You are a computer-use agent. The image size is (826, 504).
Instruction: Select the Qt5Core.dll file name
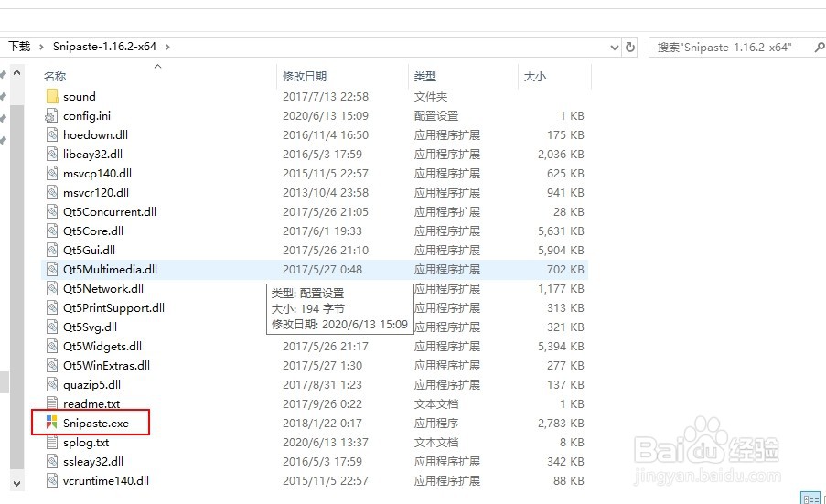(x=93, y=231)
